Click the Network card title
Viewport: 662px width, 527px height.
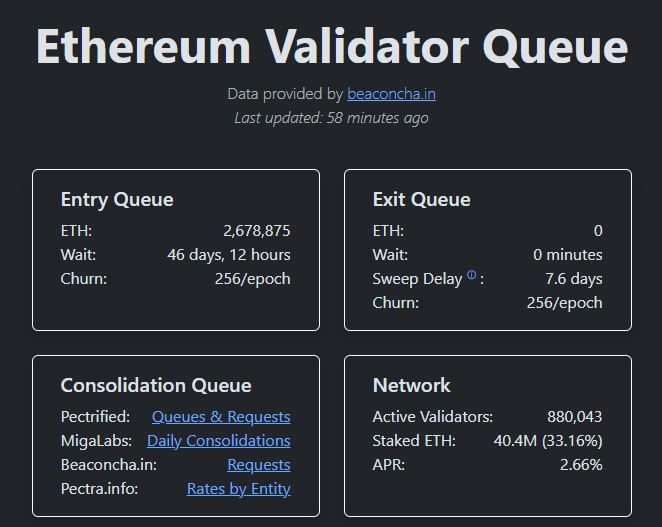411,385
